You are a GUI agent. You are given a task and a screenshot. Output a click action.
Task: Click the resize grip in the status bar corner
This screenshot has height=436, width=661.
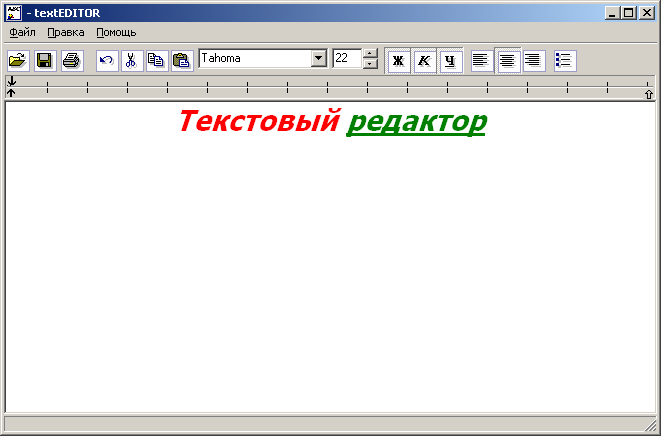[x=650, y=424]
